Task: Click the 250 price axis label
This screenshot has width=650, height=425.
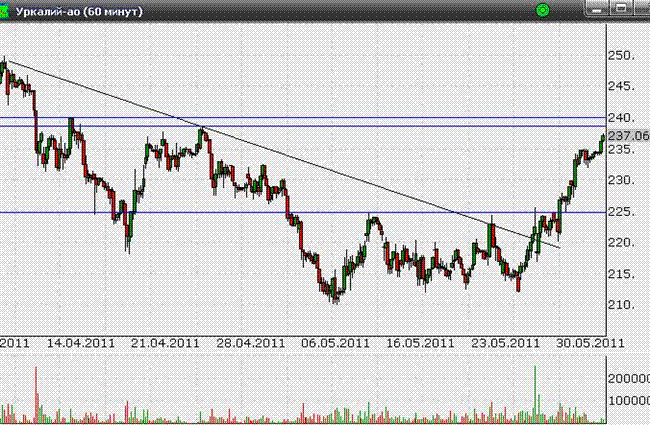Action: 621,56
